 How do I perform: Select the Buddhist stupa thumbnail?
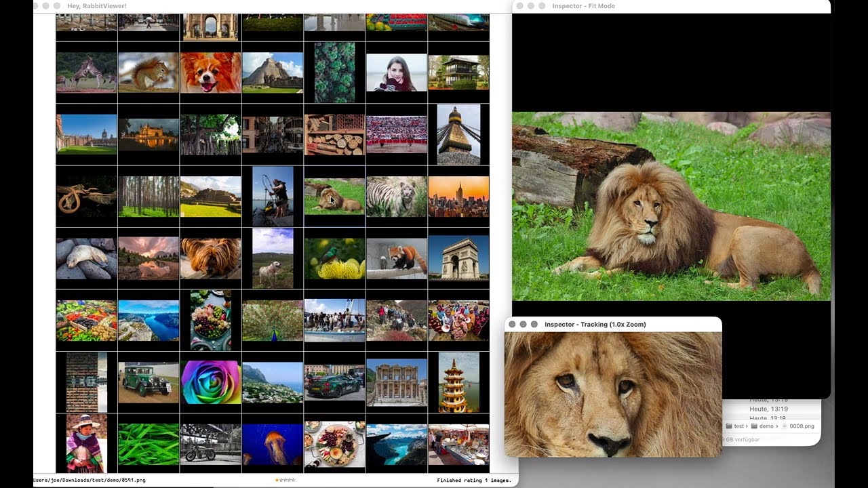pyautogui.click(x=458, y=134)
